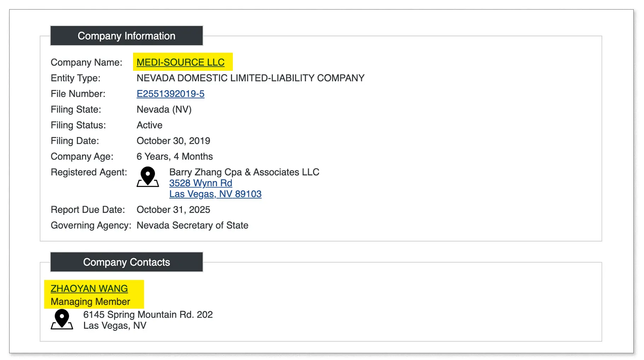644x360 pixels.
Task: Click the map pin icon beside Registered Agent
Action: click(x=148, y=177)
